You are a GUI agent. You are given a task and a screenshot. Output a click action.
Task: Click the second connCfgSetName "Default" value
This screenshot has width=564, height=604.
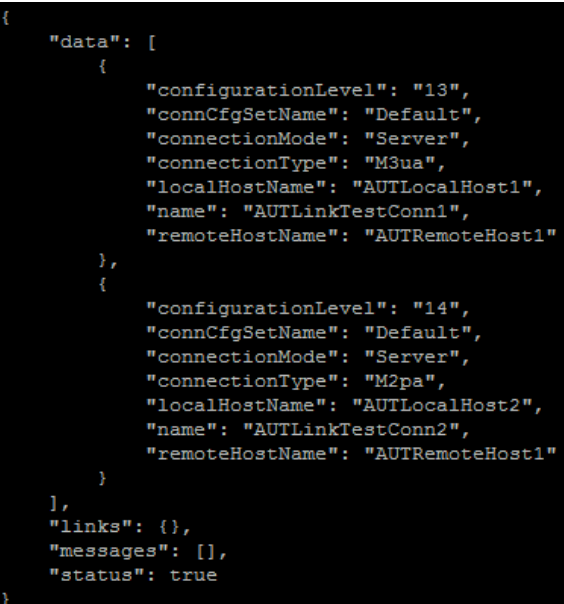click(418, 332)
